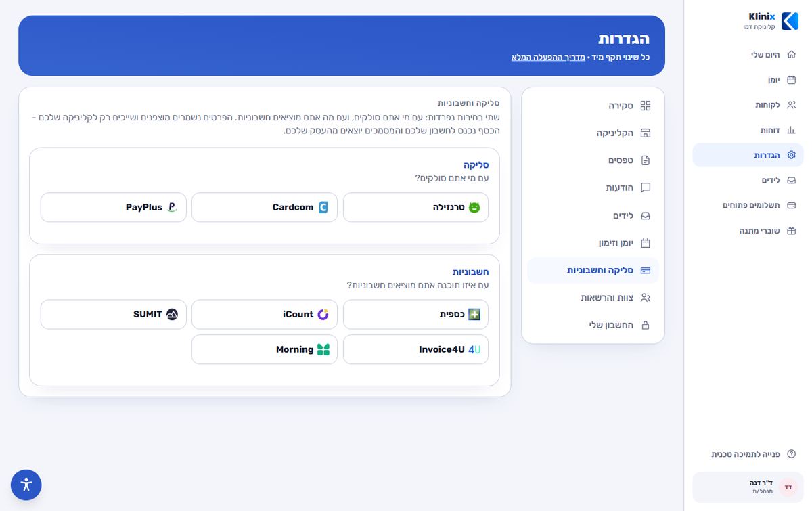Click the Klinix logo icon
The image size is (812, 511).
(790, 21)
